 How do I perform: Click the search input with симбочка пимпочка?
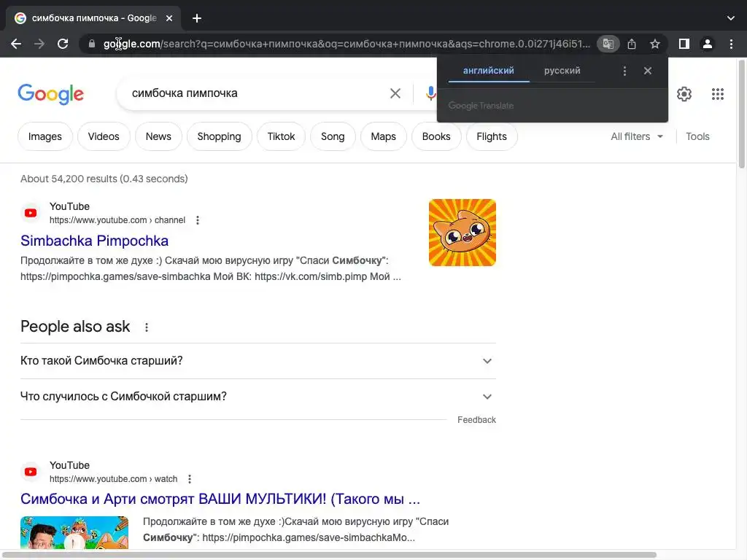click(258, 93)
